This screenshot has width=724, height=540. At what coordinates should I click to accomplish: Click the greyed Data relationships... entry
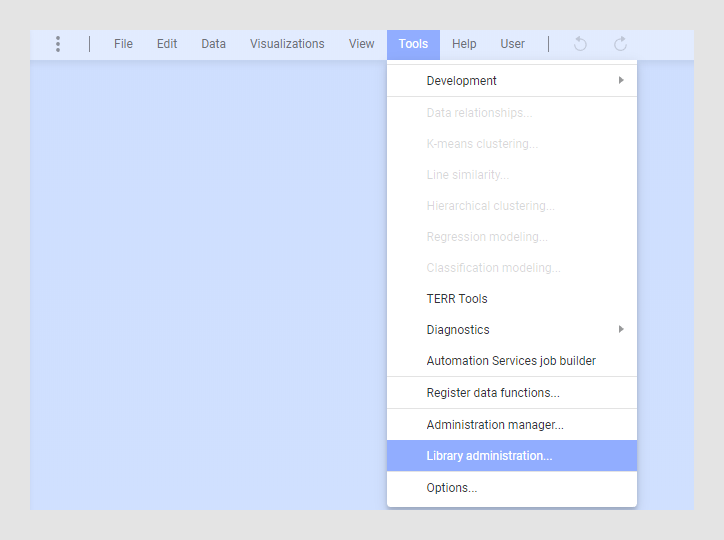pos(512,113)
